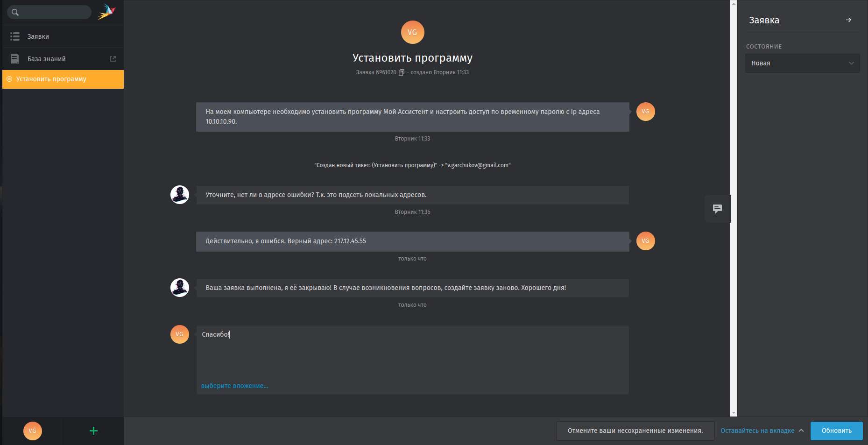Open the chat bubble side icon
Image resolution: width=868 pixels, height=445 pixels.
coord(717,209)
